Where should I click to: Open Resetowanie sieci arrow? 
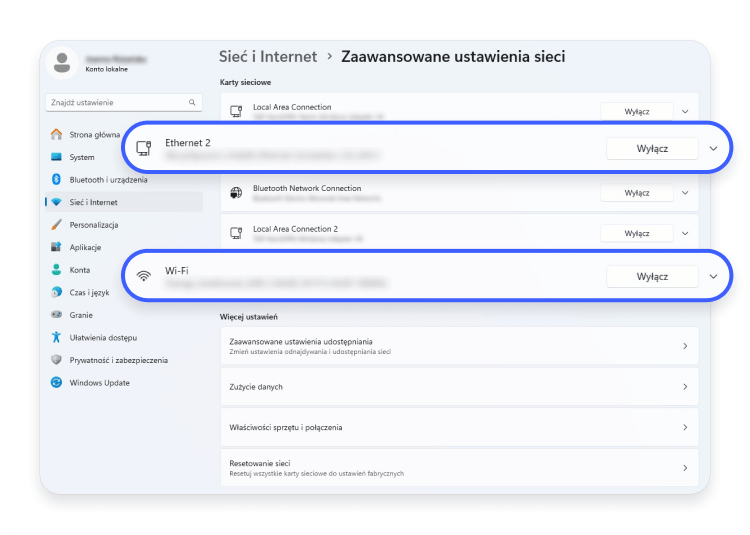(685, 468)
